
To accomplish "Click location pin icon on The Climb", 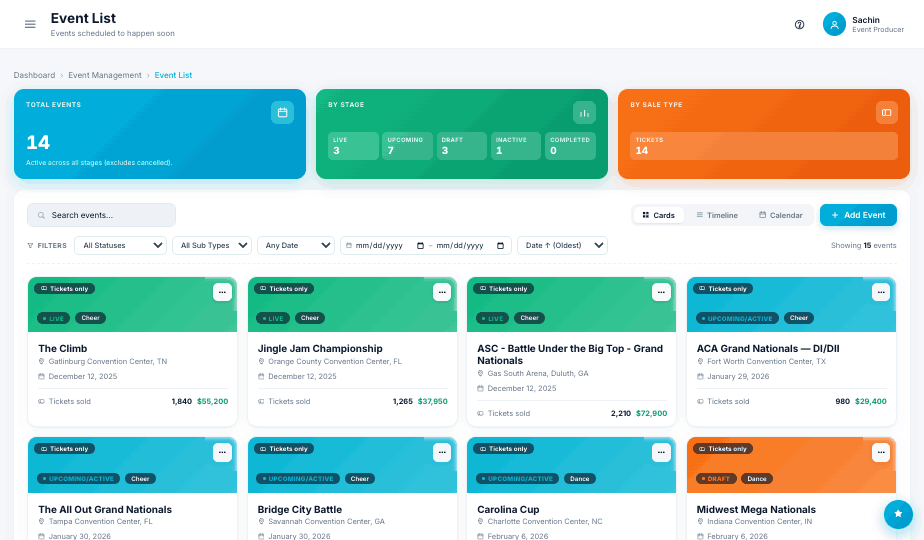I will tap(41, 361).
